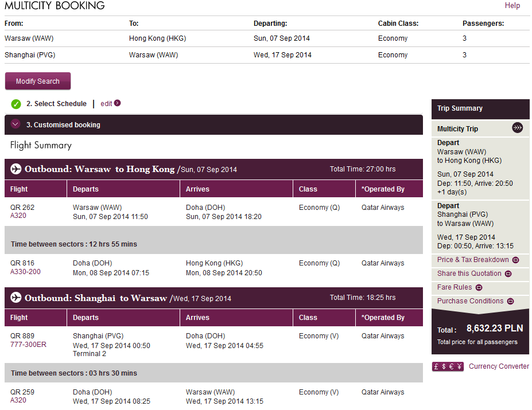Click flight number QR 262
Image resolution: width=532 pixels, height=410 pixels.
22,207
